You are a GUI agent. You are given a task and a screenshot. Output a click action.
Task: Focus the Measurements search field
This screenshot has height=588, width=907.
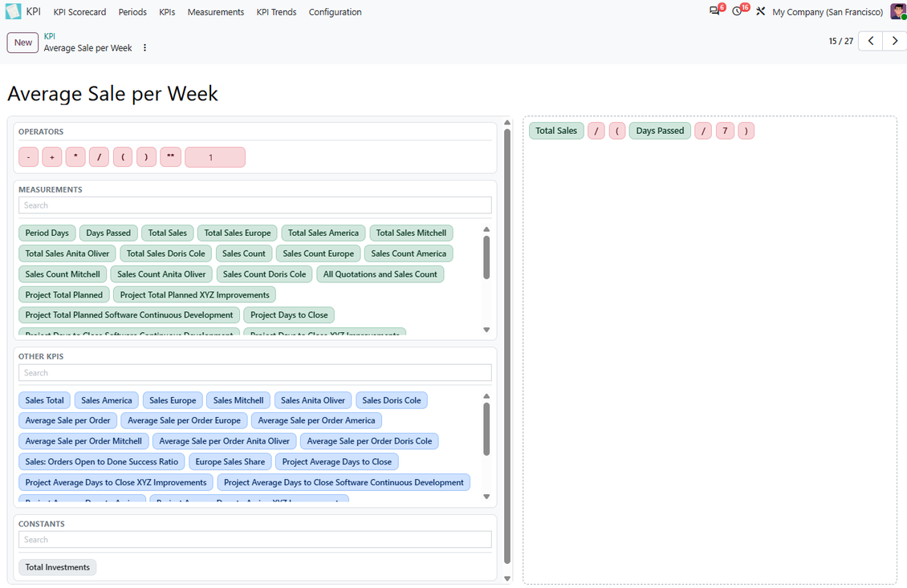pyautogui.click(x=255, y=205)
